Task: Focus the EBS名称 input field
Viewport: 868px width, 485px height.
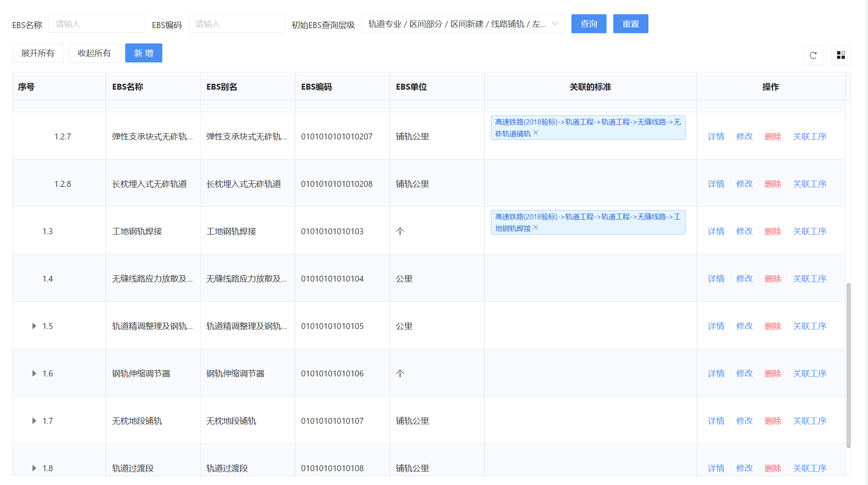Action: 97,24
